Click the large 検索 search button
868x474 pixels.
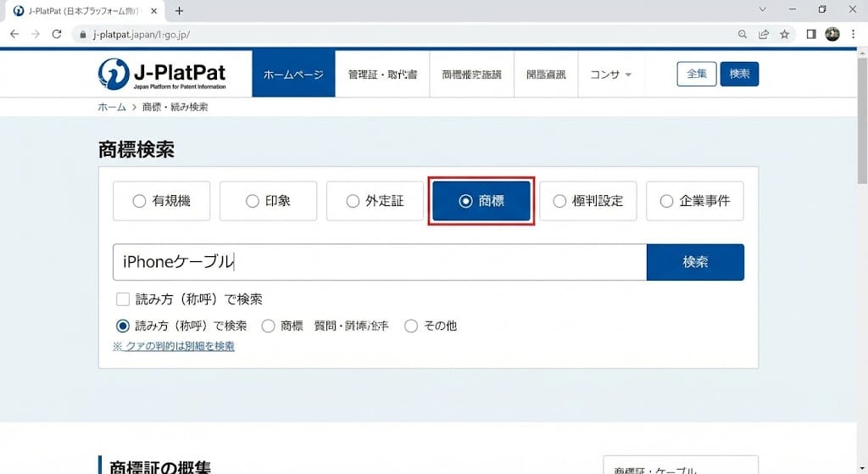[695, 262]
